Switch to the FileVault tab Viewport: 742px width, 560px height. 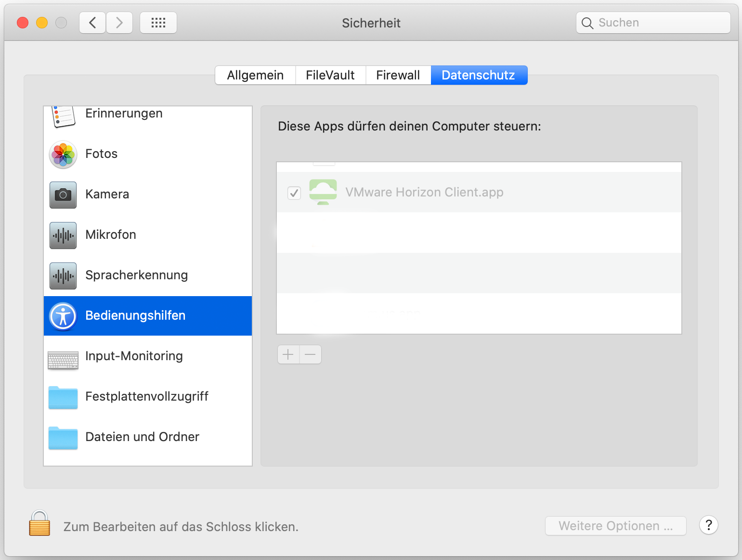[330, 75]
